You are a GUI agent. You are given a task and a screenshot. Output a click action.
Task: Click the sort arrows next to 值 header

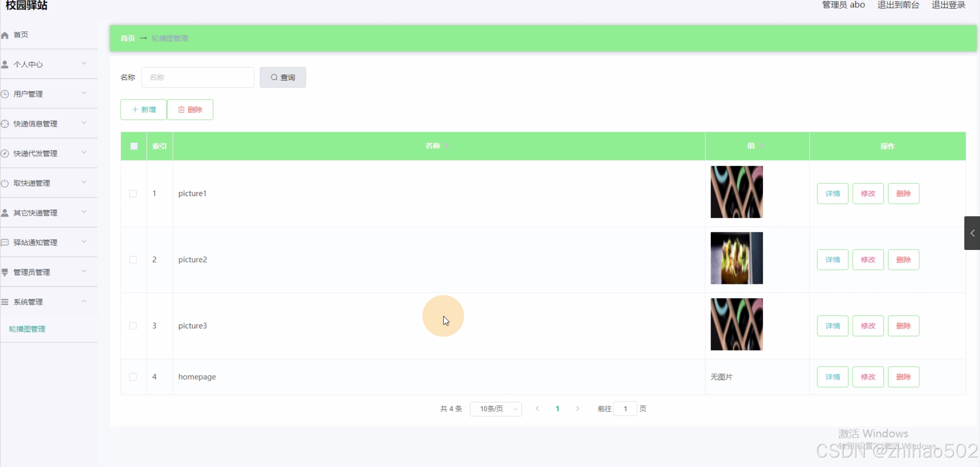pyautogui.click(x=761, y=146)
